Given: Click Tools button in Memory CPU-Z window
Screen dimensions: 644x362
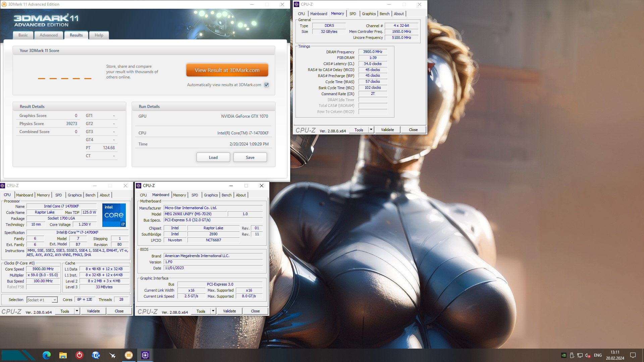Looking at the screenshot, I should click(359, 130).
